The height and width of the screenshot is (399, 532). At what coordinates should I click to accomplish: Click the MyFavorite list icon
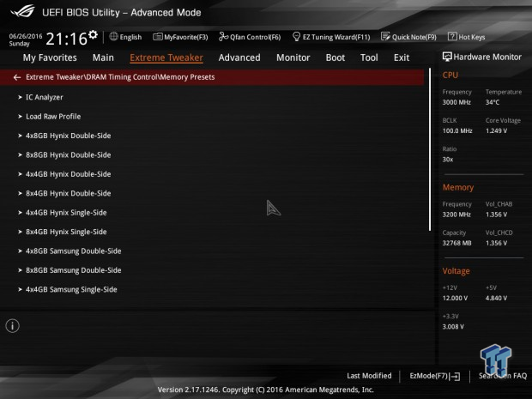click(157, 37)
